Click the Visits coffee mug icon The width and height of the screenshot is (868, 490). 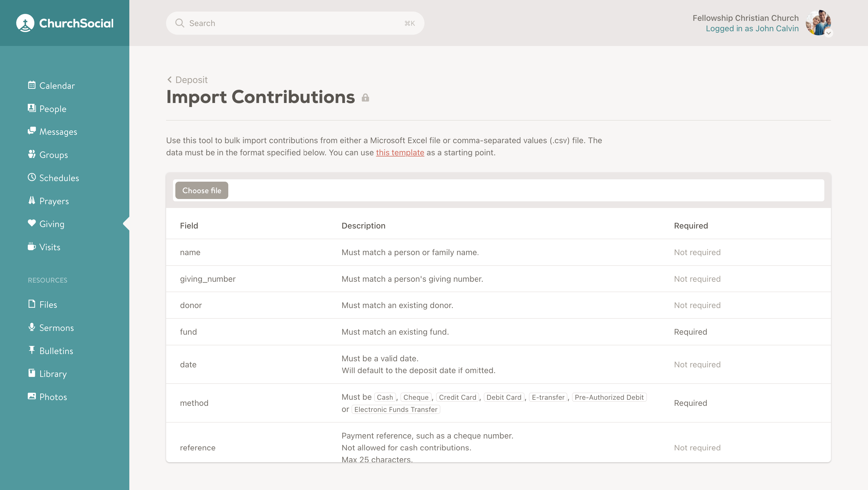pyautogui.click(x=32, y=246)
